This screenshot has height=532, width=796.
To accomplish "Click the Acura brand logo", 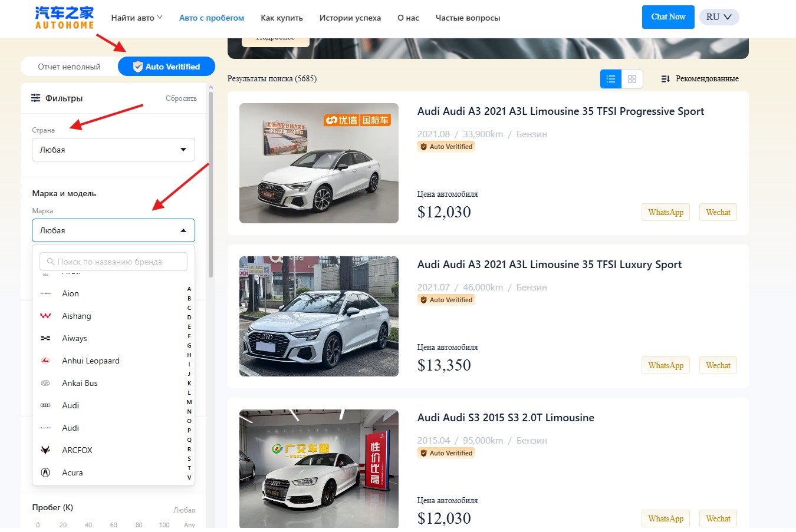I will pos(45,472).
